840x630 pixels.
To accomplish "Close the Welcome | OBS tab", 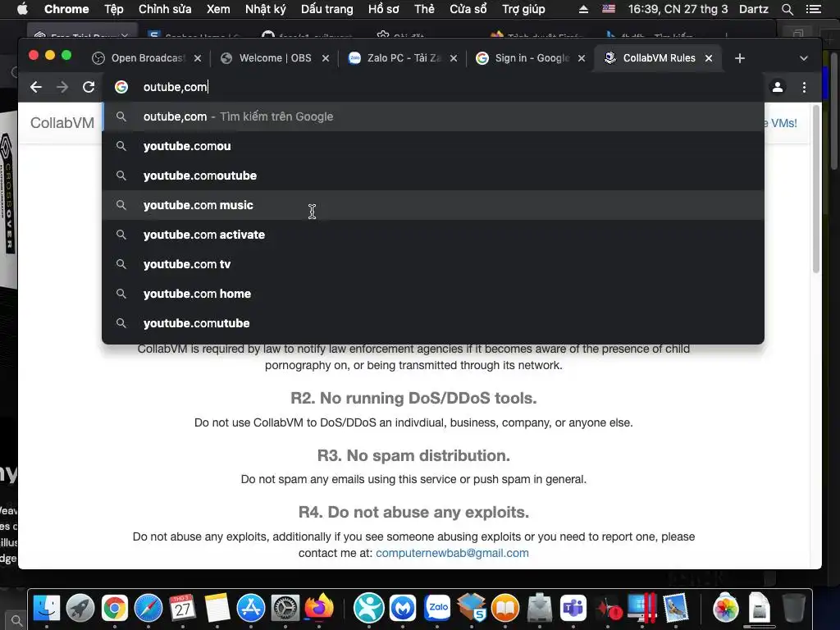I will (x=325, y=58).
